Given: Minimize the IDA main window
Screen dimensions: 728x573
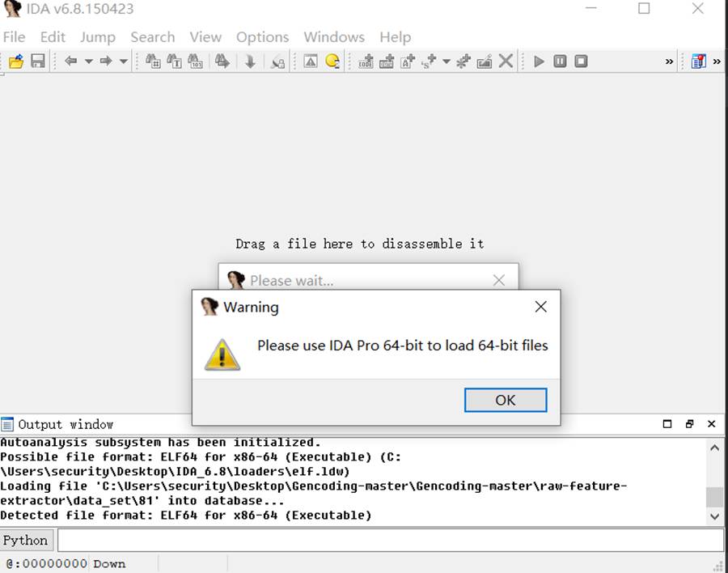Looking at the screenshot, I should coord(590,8).
